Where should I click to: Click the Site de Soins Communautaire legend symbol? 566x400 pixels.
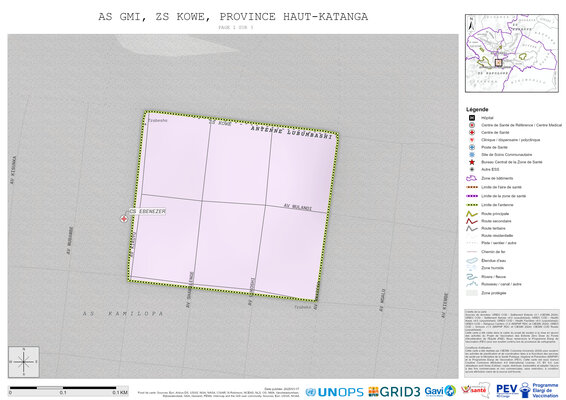click(x=471, y=155)
